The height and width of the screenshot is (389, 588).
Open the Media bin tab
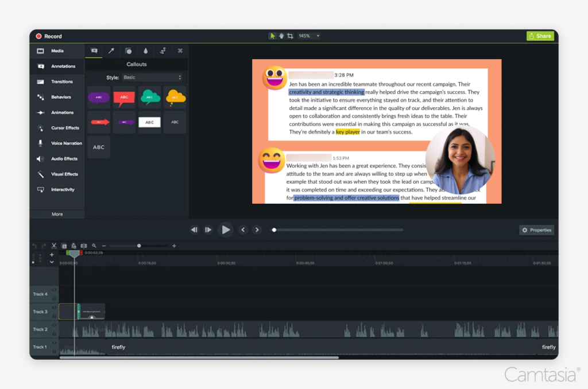click(57, 51)
